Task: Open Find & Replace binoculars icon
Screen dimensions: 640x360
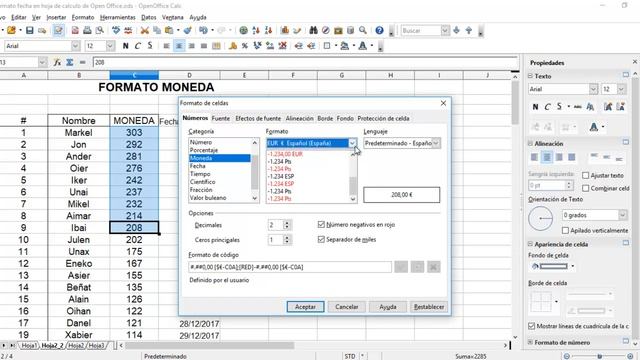Action: pos(313,30)
